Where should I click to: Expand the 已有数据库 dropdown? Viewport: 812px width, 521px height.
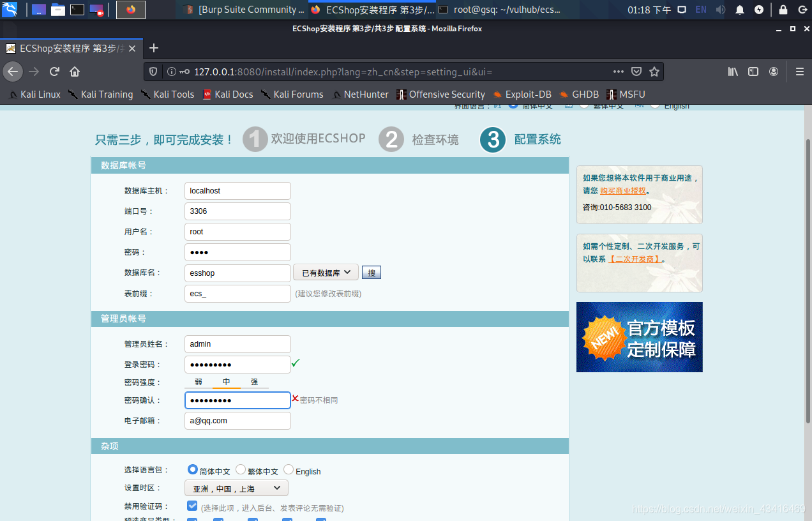coord(326,273)
